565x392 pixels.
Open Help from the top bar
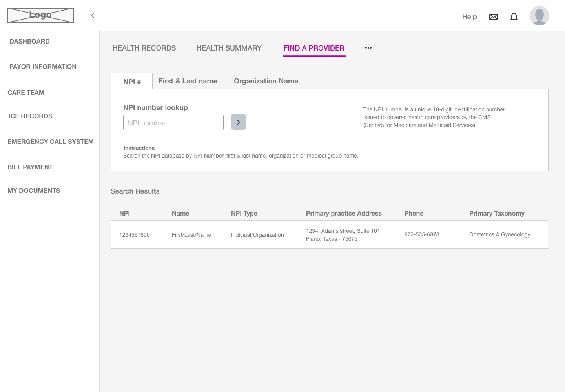click(x=469, y=17)
